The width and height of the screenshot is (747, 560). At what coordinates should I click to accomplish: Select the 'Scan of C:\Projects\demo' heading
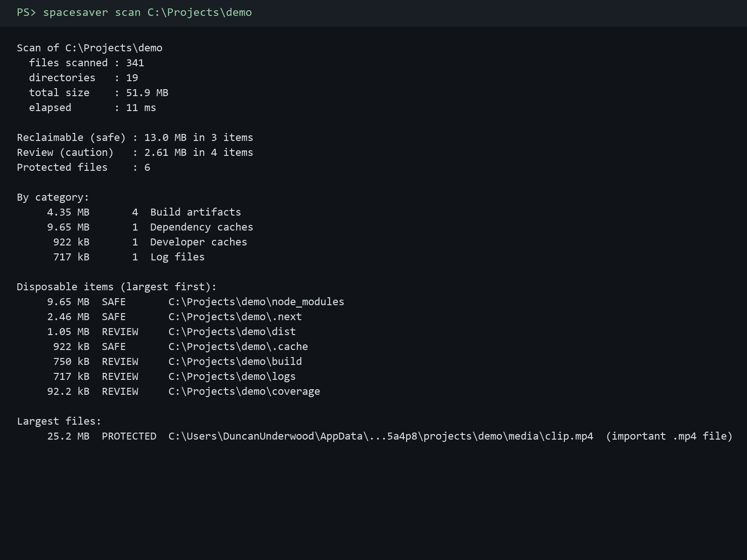click(x=90, y=48)
